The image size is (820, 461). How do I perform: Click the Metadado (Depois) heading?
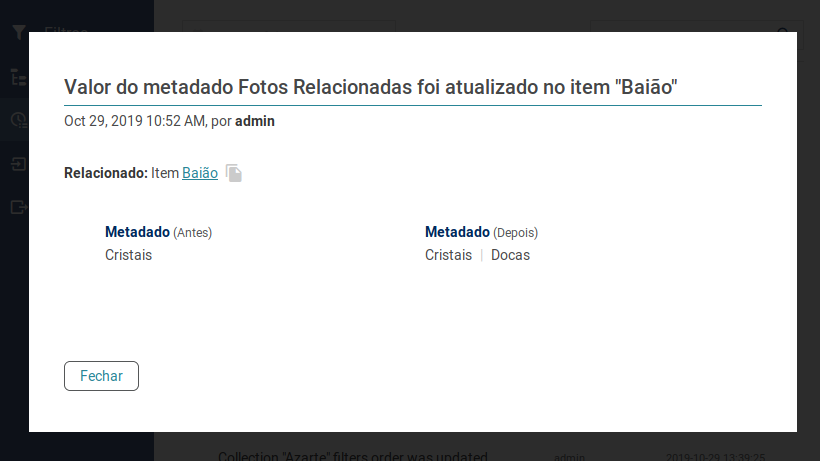tap(481, 232)
